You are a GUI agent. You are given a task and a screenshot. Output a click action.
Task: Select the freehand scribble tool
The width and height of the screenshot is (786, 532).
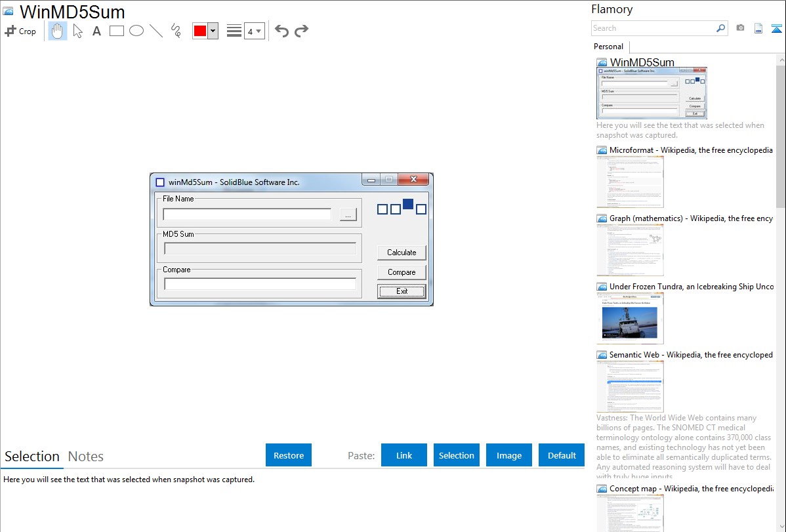pos(176,31)
